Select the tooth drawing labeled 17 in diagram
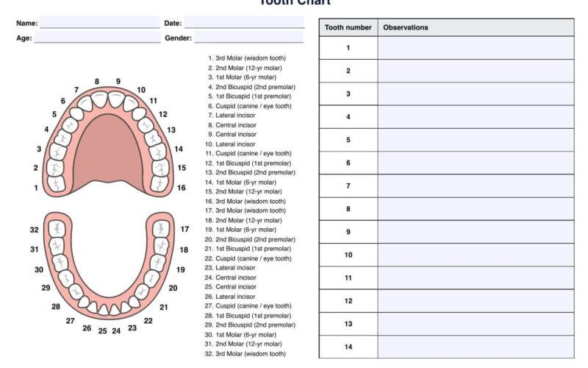Screen dimensions: 588x368 click(x=161, y=229)
